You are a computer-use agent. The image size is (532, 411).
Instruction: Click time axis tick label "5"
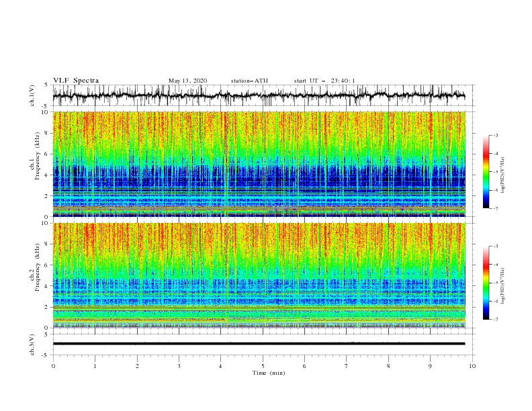point(263,366)
